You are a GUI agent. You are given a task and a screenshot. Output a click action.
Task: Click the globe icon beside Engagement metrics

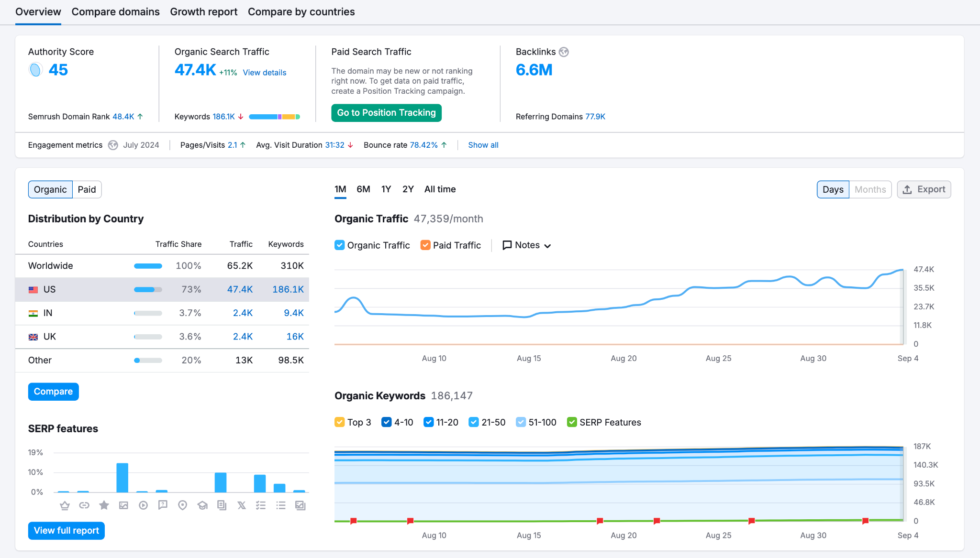coord(113,145)
